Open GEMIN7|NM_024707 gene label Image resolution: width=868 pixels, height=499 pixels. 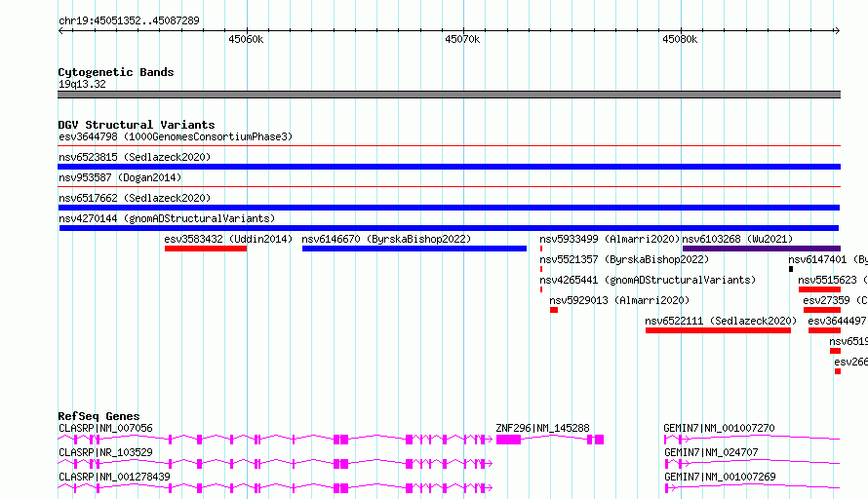(x=711, y=452)
